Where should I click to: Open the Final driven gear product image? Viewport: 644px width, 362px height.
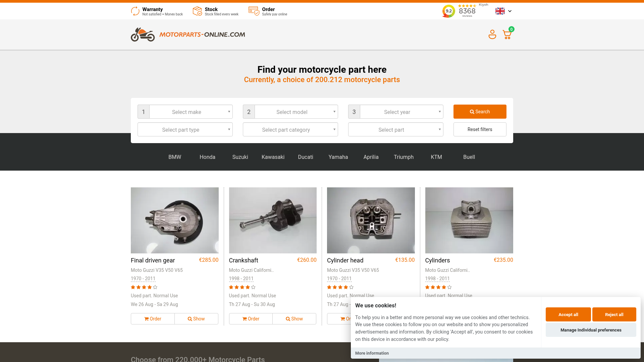click(174, 220)
